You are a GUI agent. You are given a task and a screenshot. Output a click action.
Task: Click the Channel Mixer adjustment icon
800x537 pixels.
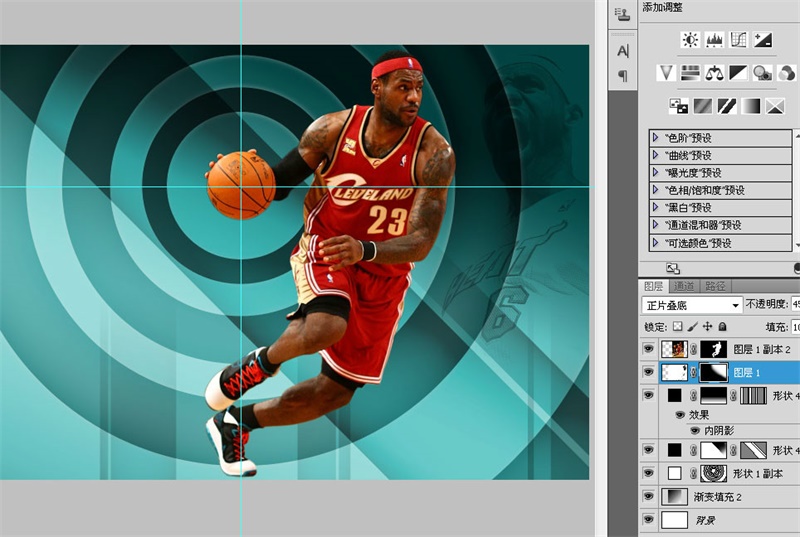(787, 72)
